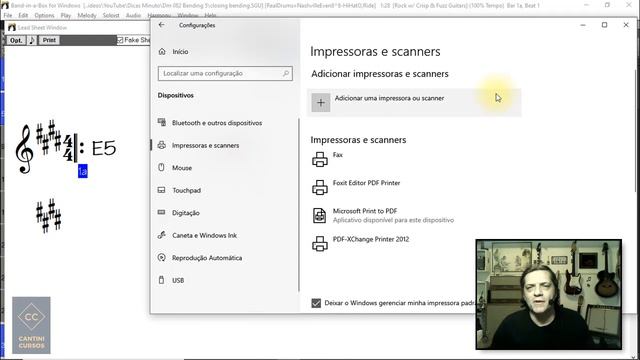Click the Fax printer icon
The image size is (640, 360).
(x=320, y=160)
